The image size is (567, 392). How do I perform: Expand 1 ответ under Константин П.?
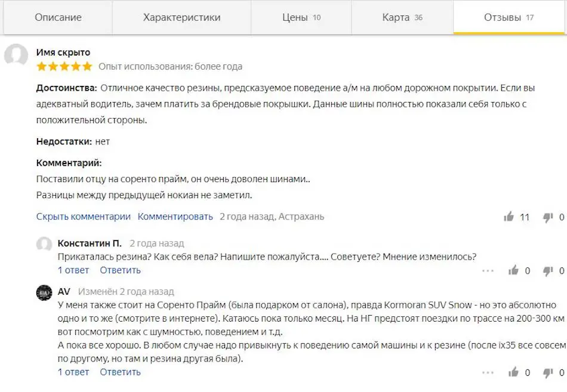73,270
